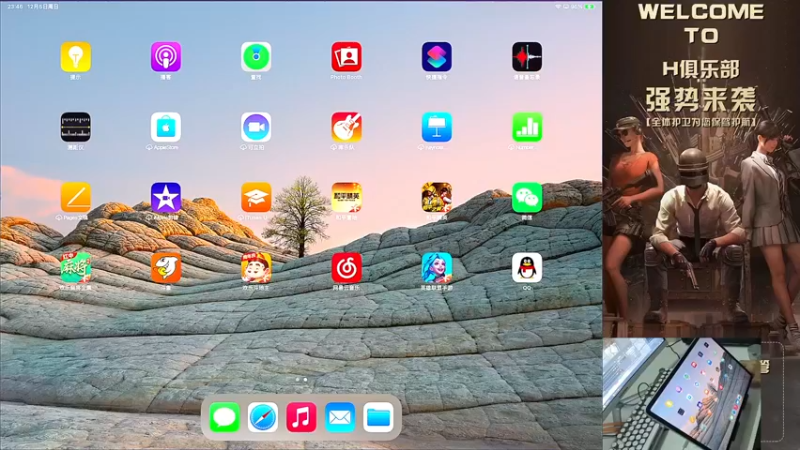Open the Shortcuts app
The image size is (800, 450).
coord(437,57)
